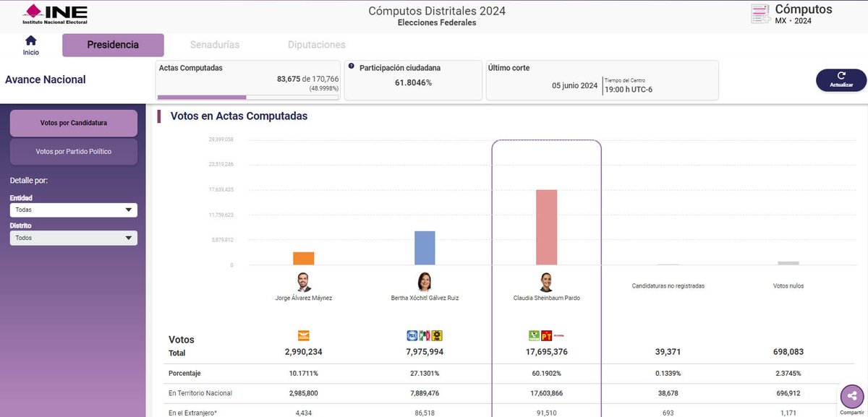The image size is (868, 417).
Task: Click total votes 2,990,234
Action: point(304,352)
